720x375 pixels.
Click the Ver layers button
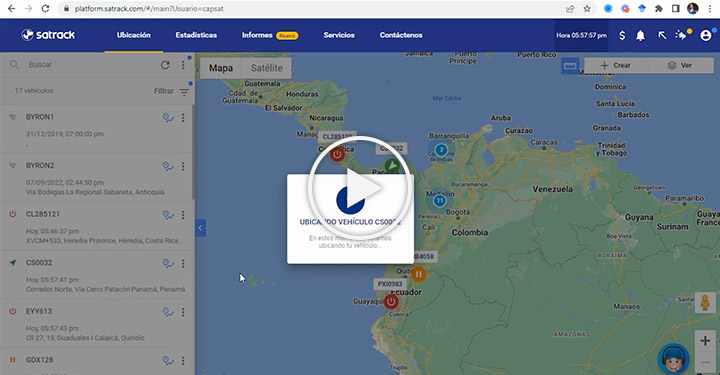point(681,66)
